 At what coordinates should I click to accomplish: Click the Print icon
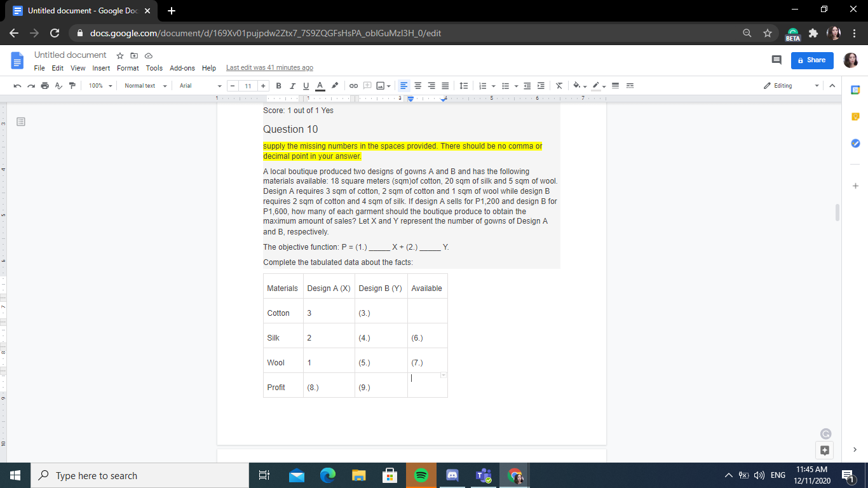tap(44, 85)
